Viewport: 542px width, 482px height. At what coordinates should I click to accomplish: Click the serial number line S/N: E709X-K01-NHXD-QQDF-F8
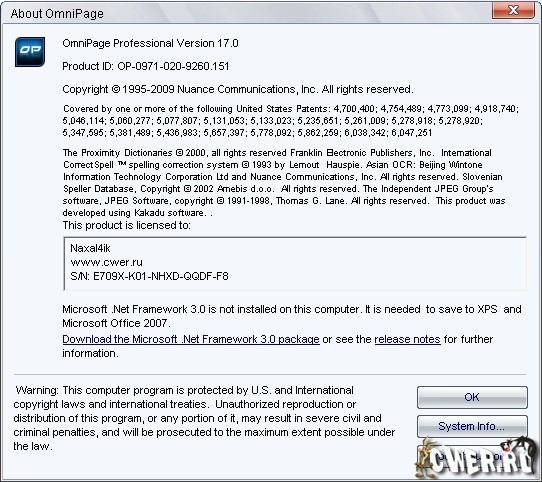click(x=149, y=276)
